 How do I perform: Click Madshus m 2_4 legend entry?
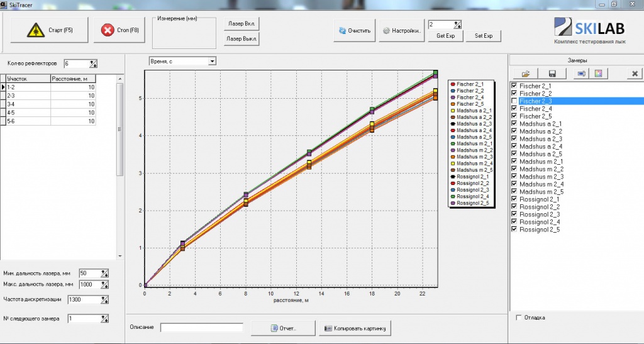click(x=472, y=164)
